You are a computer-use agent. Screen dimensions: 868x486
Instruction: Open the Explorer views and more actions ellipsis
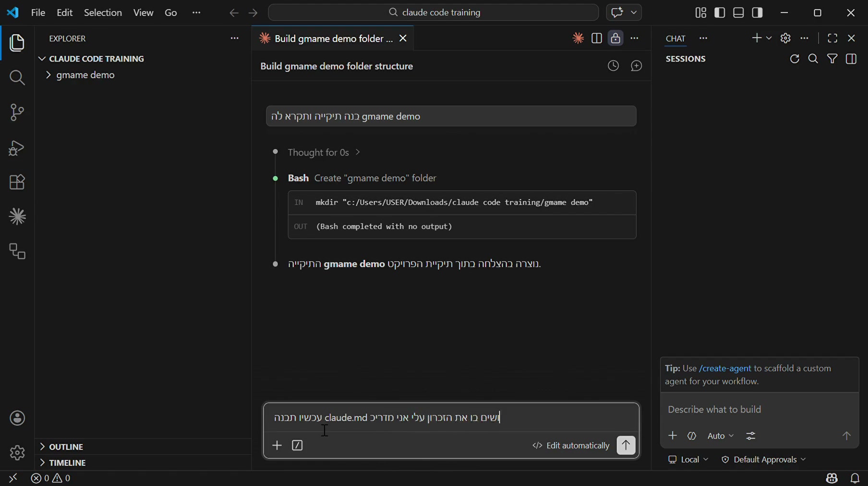(235, 38)
